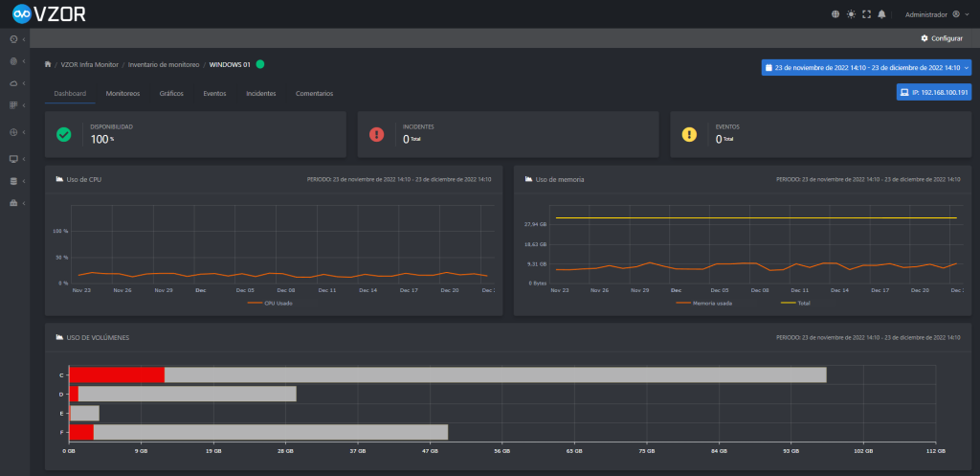Open the toolbox sidebar icon
The width and height of the screenshot is (980, 476).
coord(13,203)
